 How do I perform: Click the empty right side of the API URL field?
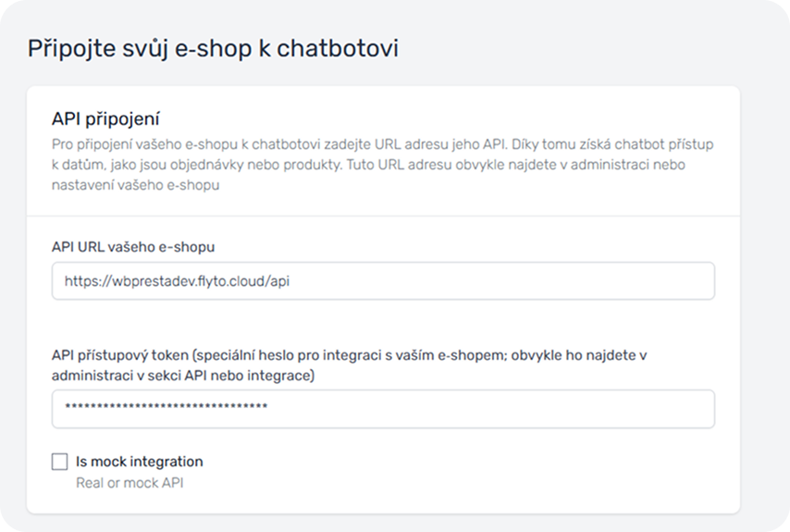[555, 280]
